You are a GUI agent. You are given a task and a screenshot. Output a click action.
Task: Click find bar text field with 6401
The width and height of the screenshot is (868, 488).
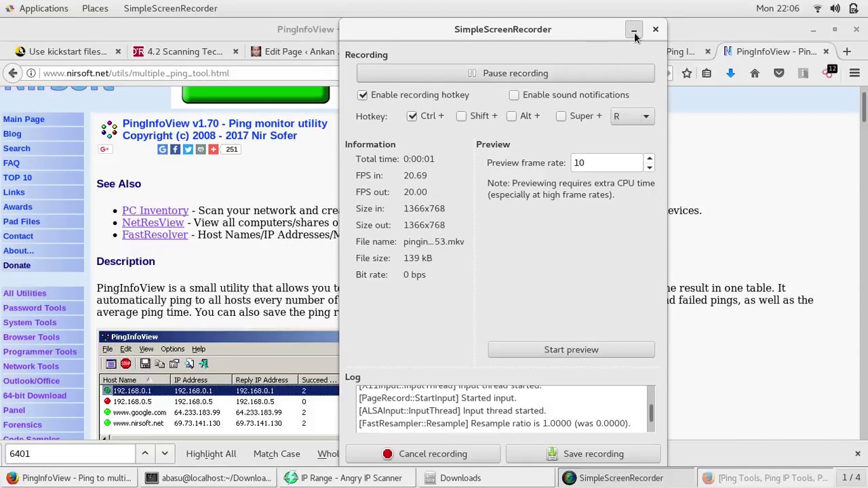[70, 453]
